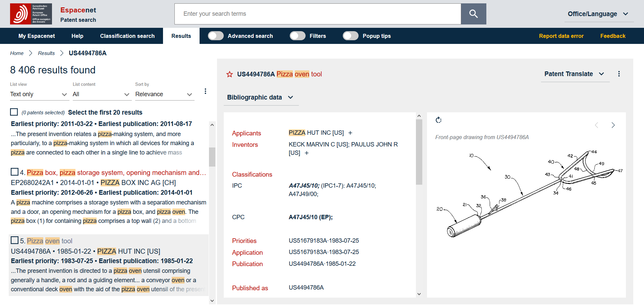This screenshot has height=305, width=644.
Task: Click the patent front-page drawing
Action: (x=529, y=194)
